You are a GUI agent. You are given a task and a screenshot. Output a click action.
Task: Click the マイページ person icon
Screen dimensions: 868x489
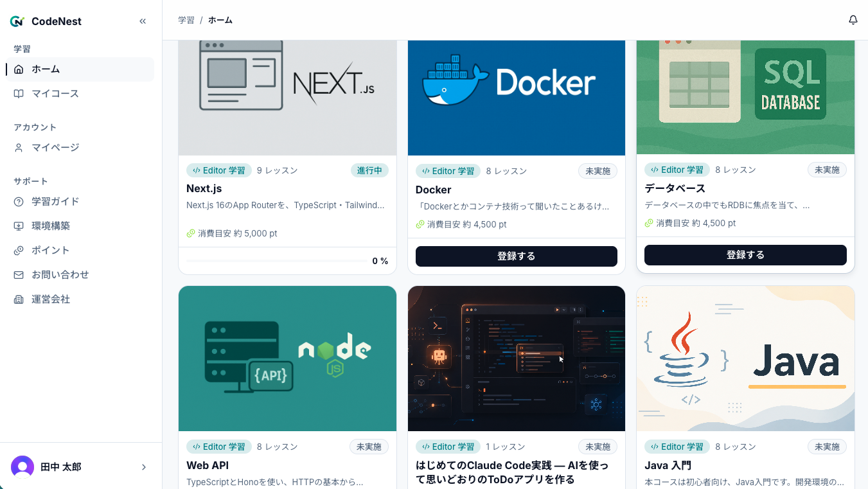[x=19, y=148]
